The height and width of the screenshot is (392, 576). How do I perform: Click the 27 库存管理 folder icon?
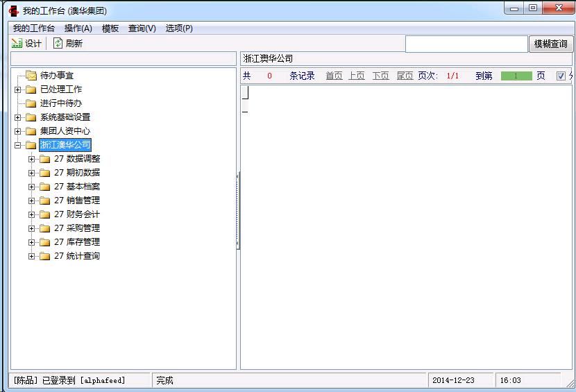(44, 242)
